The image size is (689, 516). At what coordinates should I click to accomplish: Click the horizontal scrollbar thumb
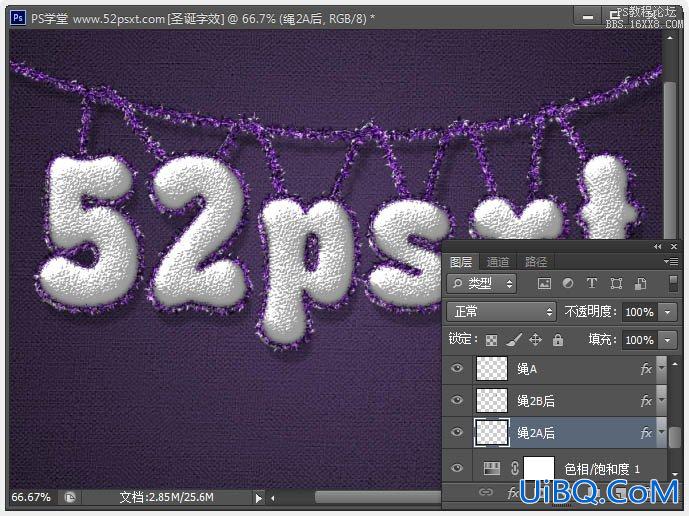(x=378, y=497)
